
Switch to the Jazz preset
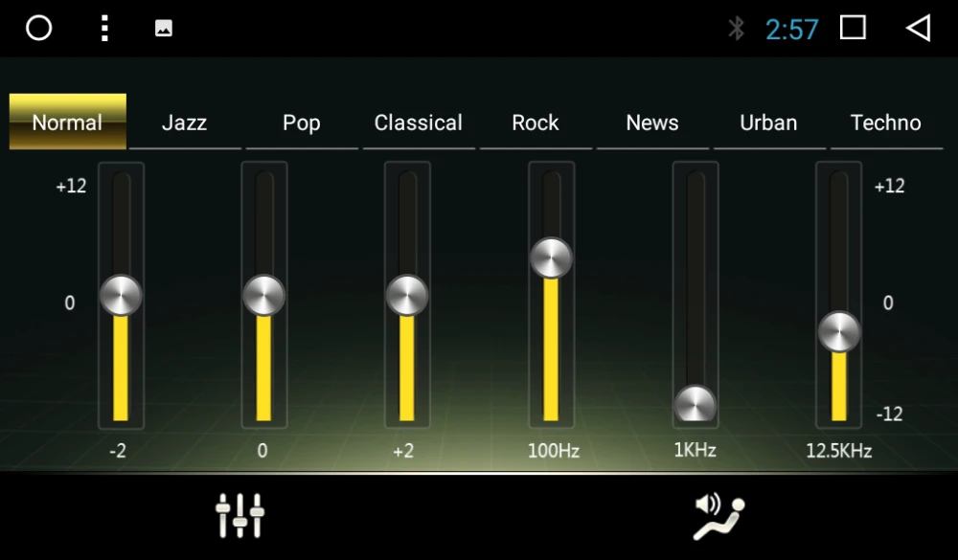coord(185,123)
